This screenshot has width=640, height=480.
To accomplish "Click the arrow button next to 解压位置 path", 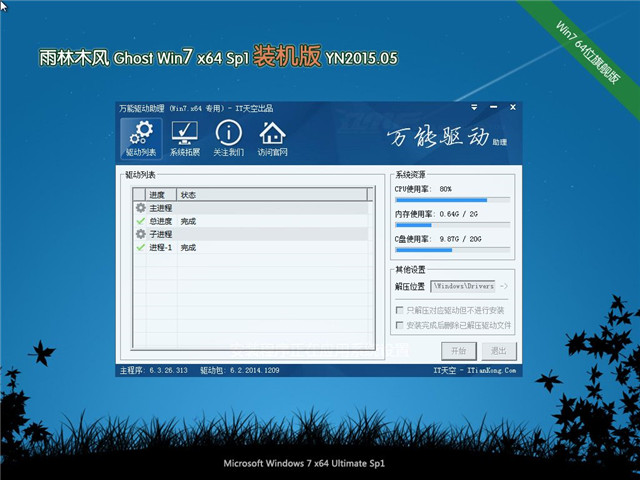I will click(504, 287).
